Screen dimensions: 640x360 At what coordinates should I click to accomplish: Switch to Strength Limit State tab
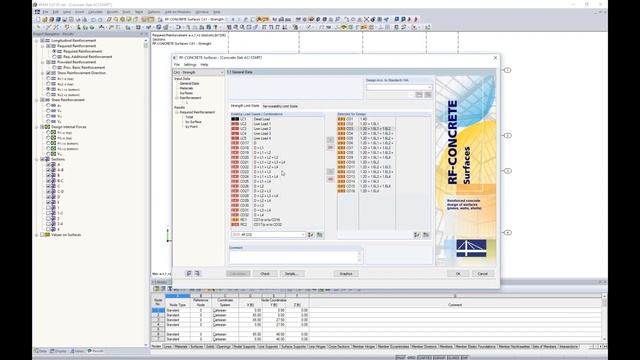point(245,106)
